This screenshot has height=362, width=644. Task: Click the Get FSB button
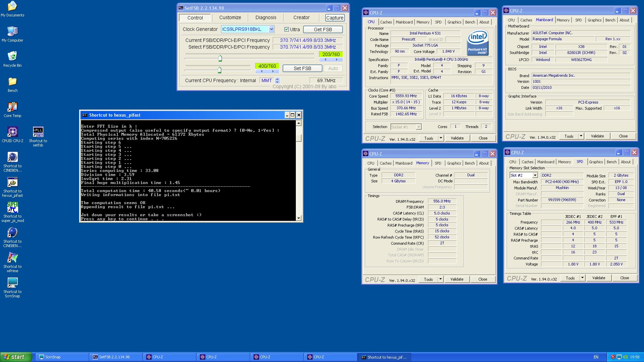[323, 29]
